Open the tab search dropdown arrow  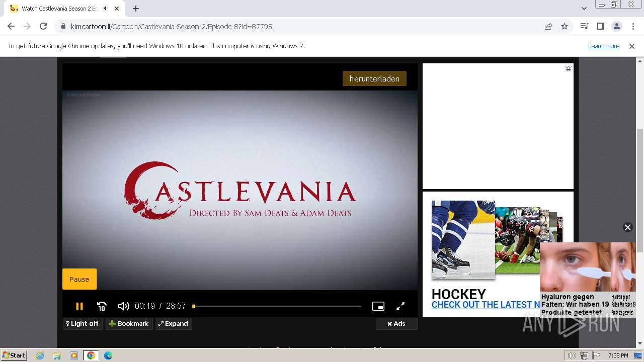(584, 9)
